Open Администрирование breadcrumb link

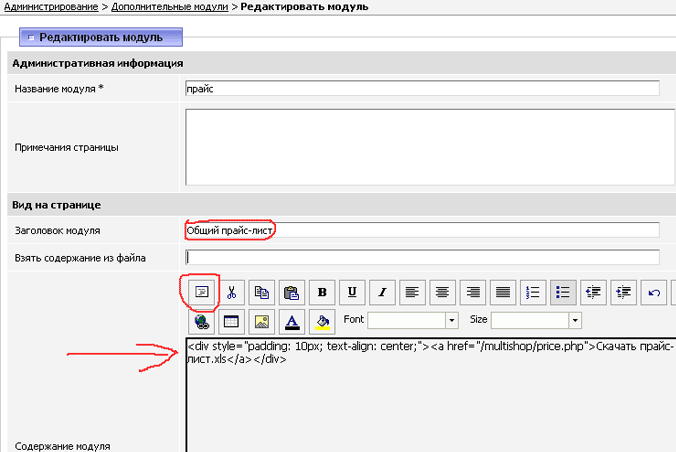click(x=49, y=8)
